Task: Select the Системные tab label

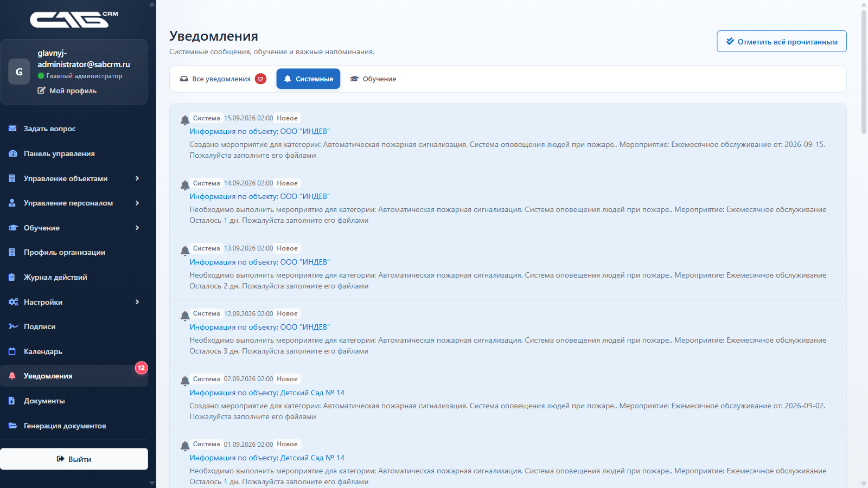Action: 315,79
